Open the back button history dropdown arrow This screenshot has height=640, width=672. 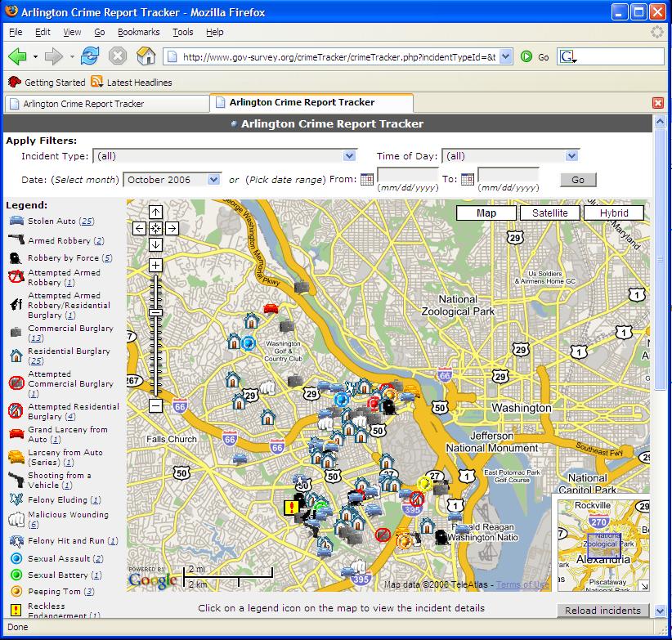coord(35,56)
